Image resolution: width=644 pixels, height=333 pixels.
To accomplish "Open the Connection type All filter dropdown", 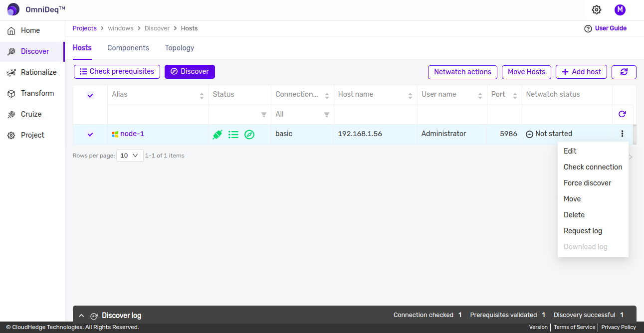I will [302, 114].
